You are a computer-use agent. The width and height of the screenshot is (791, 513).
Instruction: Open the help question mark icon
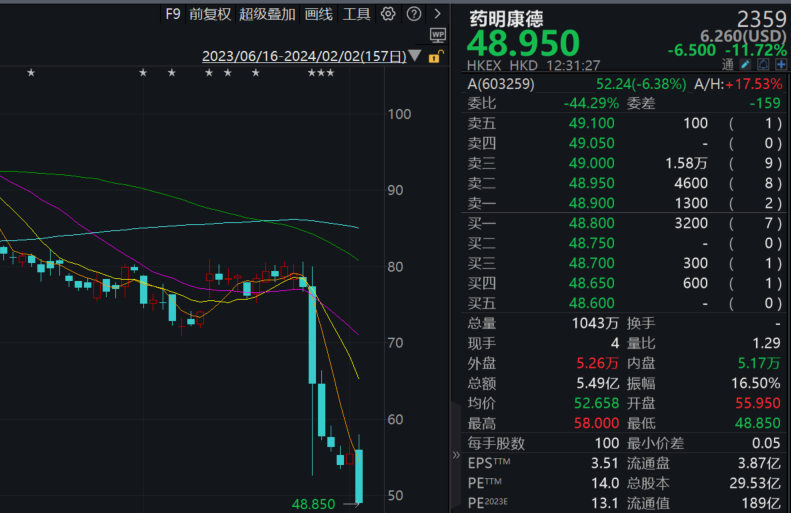pyautogui.click(x=414, y=14)
